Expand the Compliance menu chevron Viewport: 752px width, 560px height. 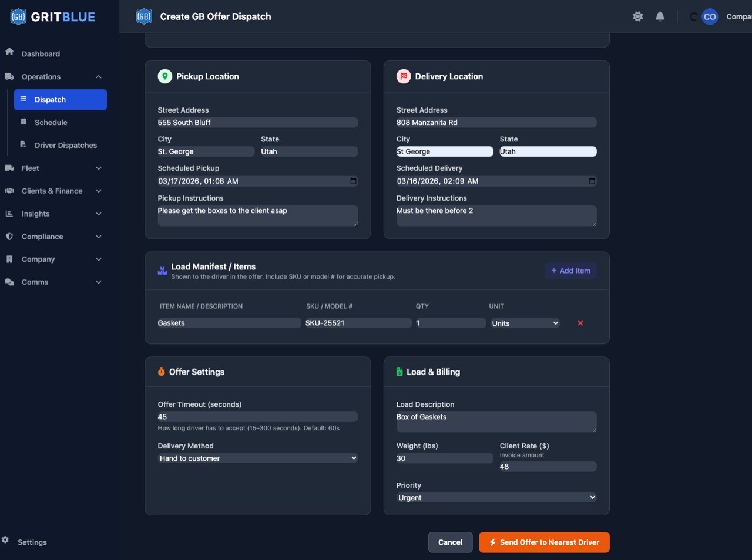99,237
